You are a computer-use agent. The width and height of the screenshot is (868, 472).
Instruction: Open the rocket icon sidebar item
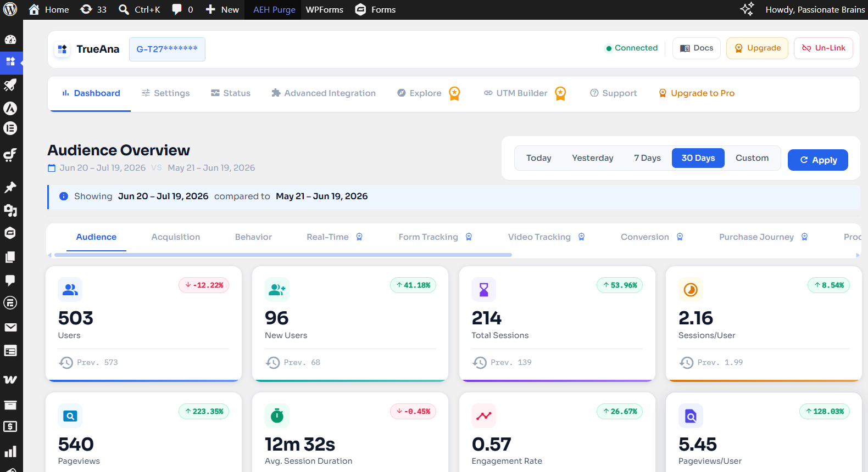(x=10, y=85)
